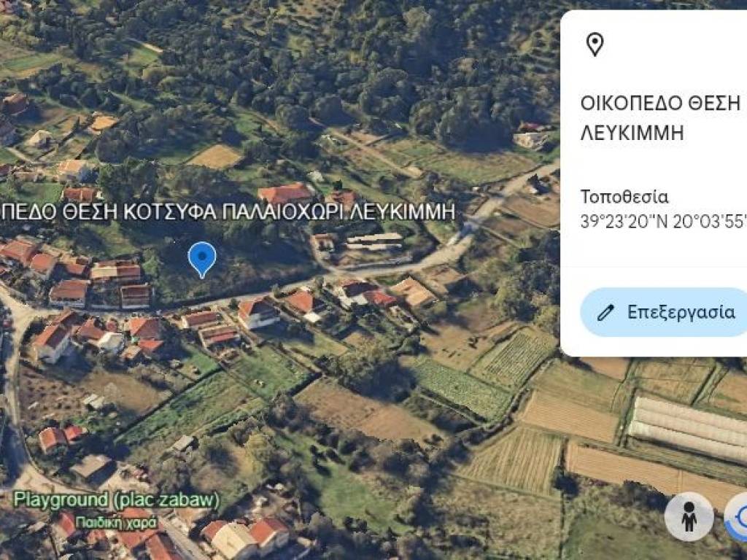Select the coordinates text under Τοποθεσία
Screen dimensions: 747x560
663,222
